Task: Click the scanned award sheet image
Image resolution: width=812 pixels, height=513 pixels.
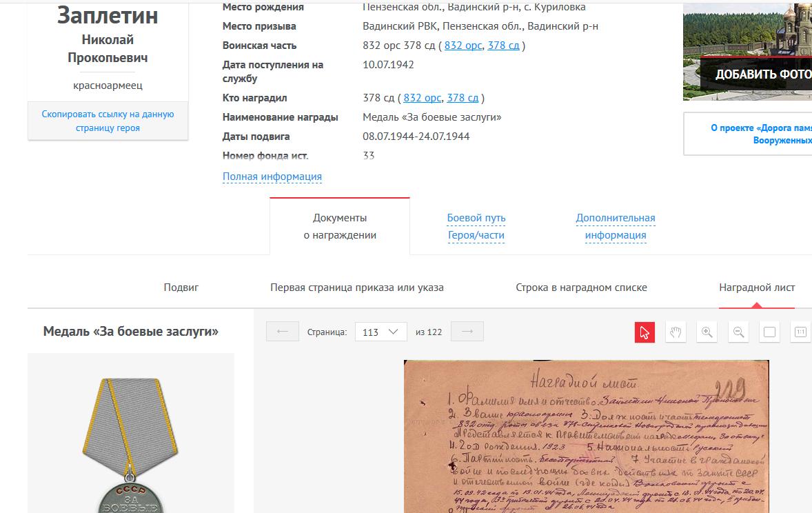Action: click(x=586, y=436)
